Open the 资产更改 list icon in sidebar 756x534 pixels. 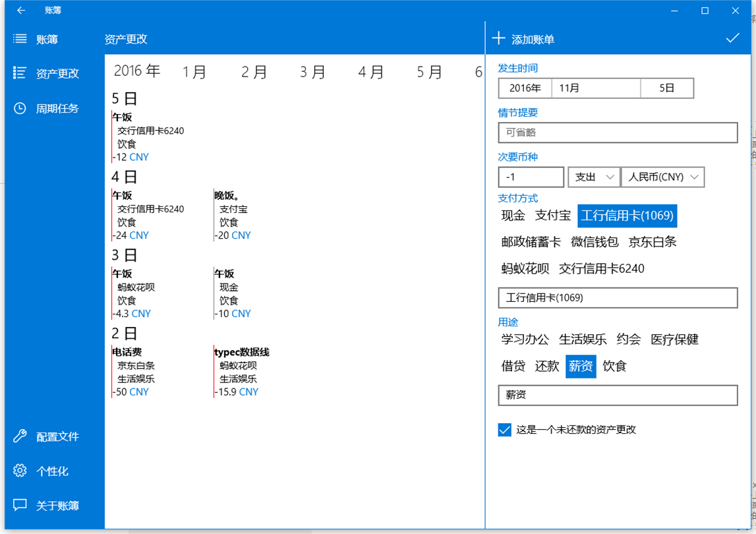click(x=19, y=73)
